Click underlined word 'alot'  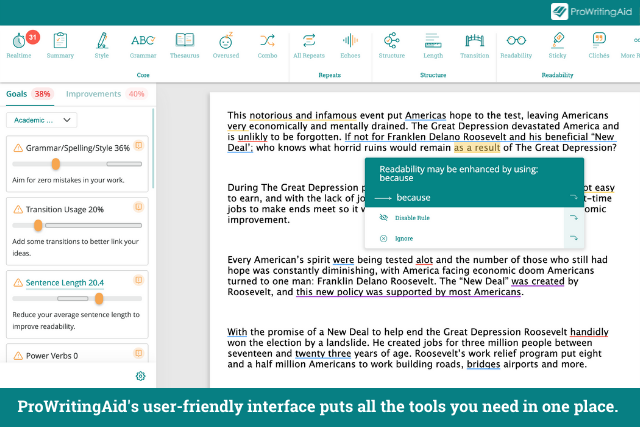point(424,260)
